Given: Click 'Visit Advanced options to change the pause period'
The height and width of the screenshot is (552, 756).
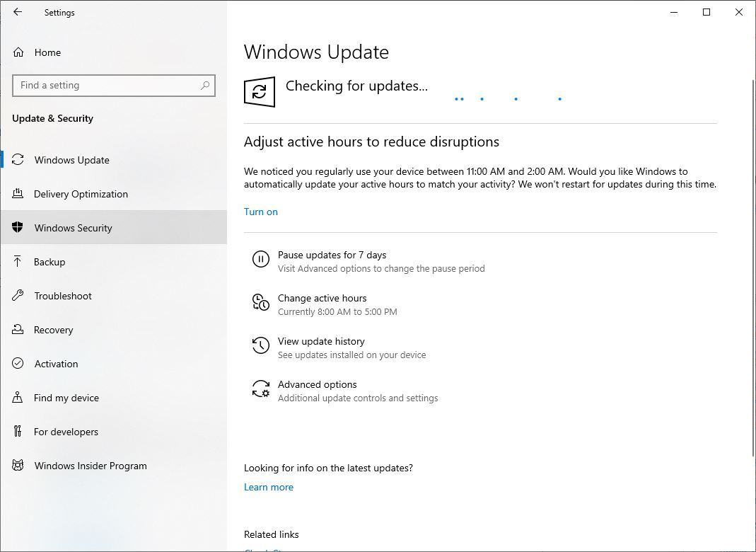Looking at the screenshot, I should pos(381,269).
